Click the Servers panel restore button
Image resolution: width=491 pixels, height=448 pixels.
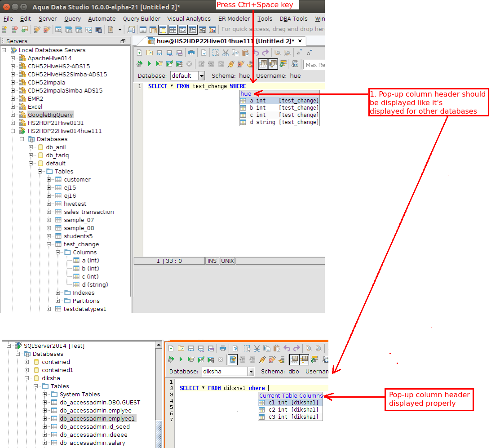123,41
